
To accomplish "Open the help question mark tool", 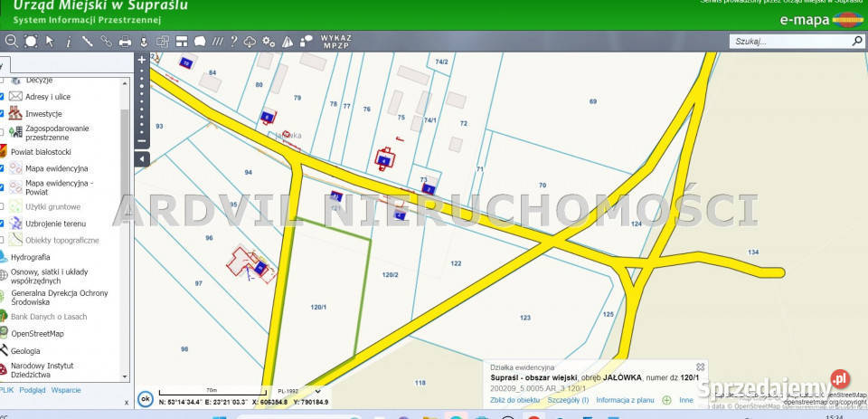I will (x=233, y=41).
